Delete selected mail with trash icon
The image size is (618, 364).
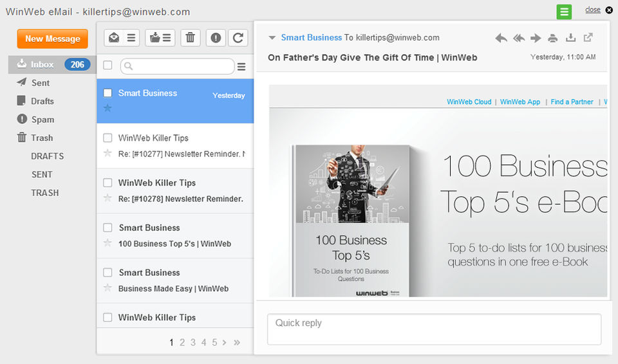point(190,38)
